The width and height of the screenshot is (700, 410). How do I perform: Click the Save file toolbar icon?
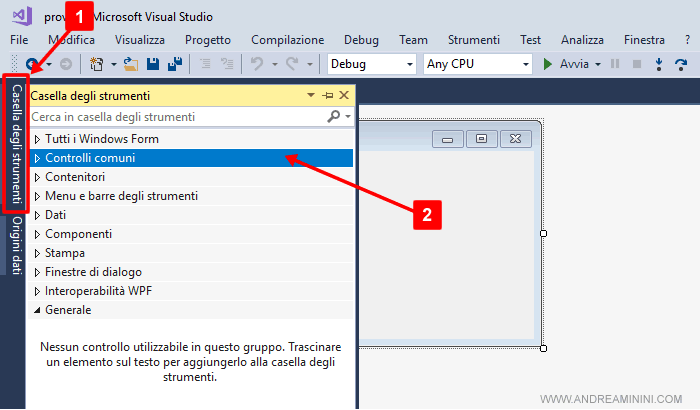(153, 64)
